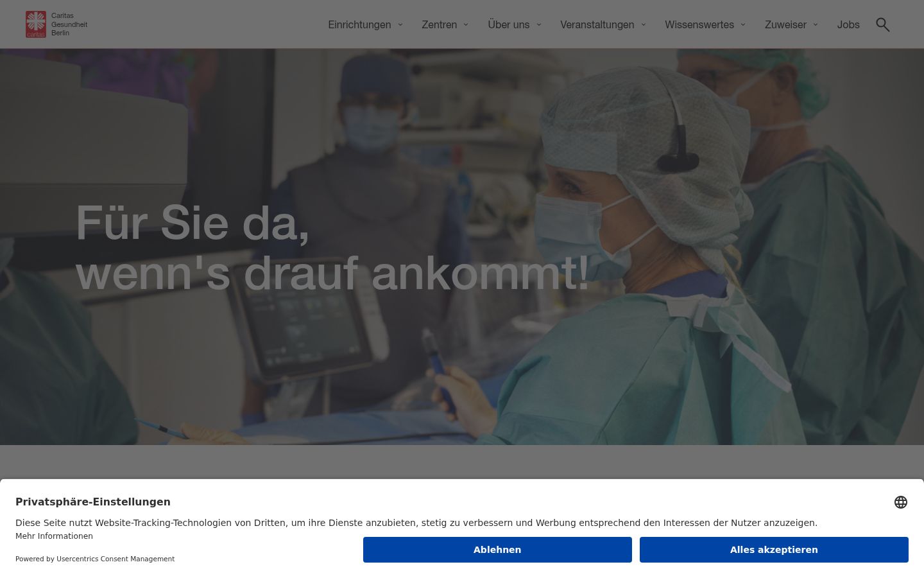Open the Veranstaltungen menu item
Viewport: 924px width, 578px height.
[597, 24]
